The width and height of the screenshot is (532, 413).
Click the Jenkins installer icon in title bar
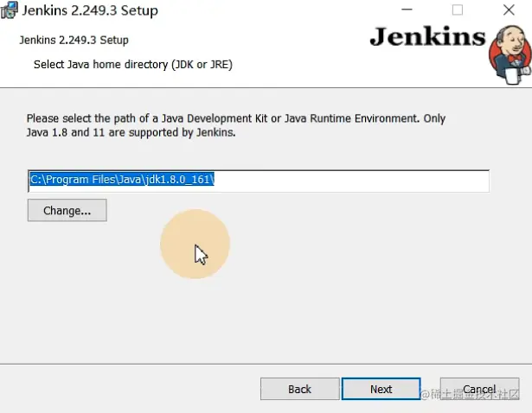pos(9,10)
